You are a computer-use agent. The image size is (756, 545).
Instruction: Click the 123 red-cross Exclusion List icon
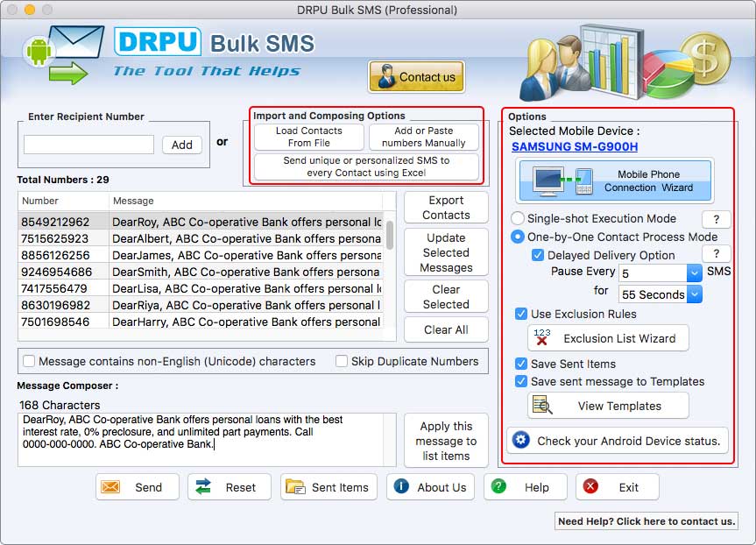542,337
